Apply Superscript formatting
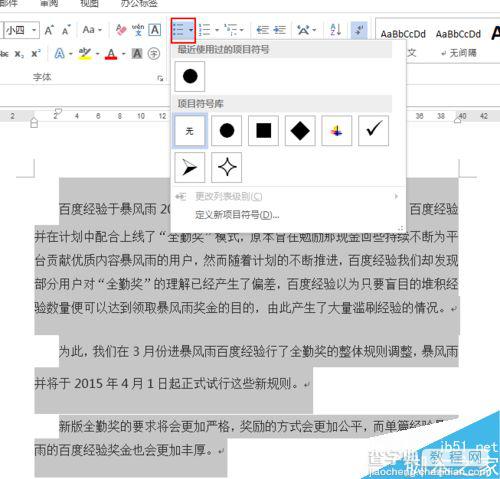Screen dimensions: 500x479 click(36, 54)
